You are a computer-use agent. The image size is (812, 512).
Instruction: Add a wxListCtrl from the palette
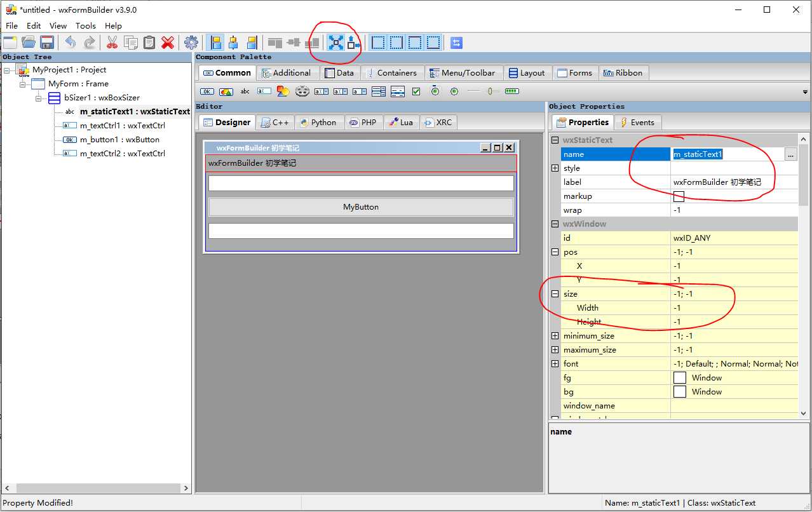point(398,91)
